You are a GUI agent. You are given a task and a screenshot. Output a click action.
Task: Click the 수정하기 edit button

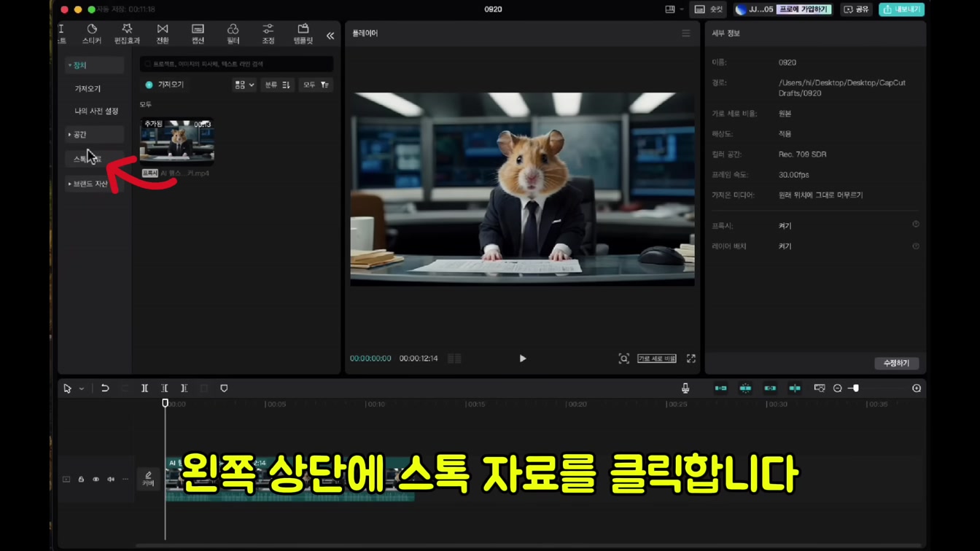tap(896, 363)
